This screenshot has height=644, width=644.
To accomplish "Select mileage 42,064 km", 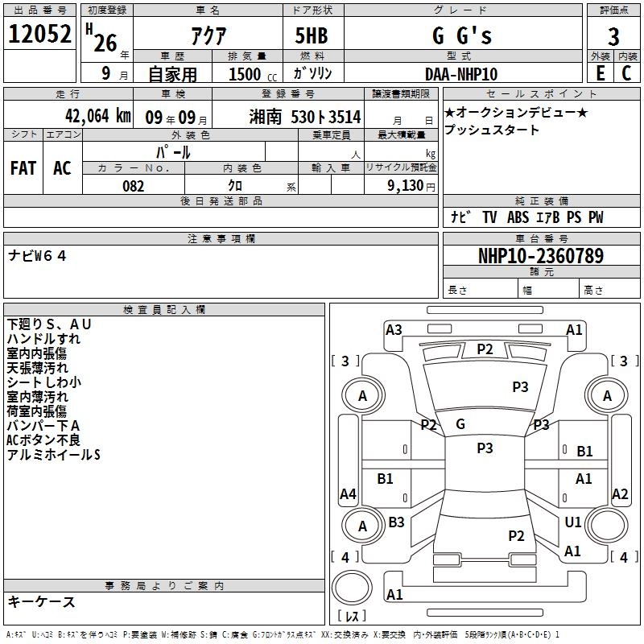I will click(x=98, y=116).
